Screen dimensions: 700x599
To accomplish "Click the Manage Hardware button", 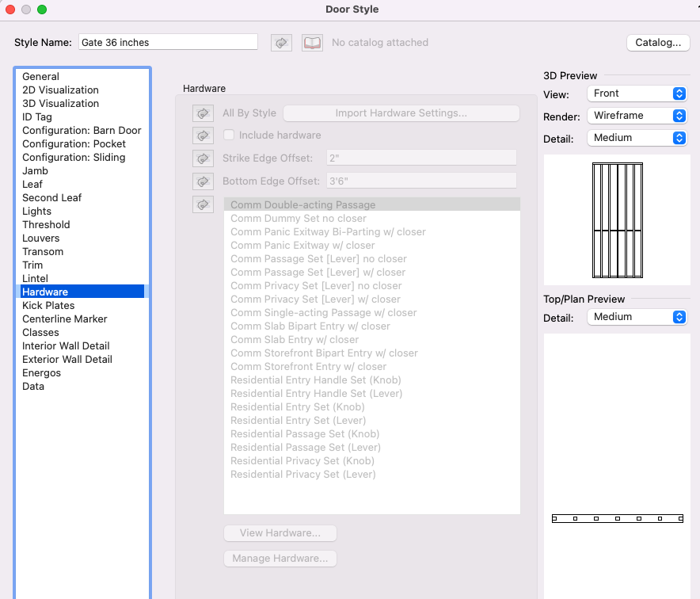I will 280,559.
